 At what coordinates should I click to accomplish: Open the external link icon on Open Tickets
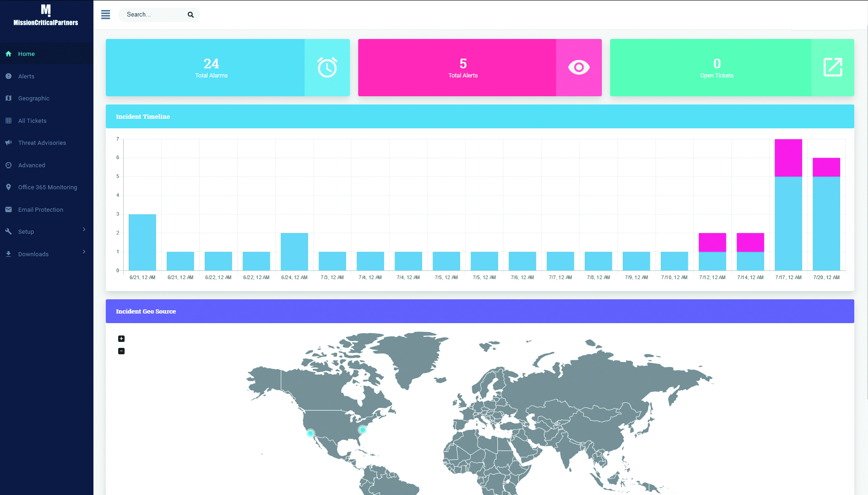(832, 67)
